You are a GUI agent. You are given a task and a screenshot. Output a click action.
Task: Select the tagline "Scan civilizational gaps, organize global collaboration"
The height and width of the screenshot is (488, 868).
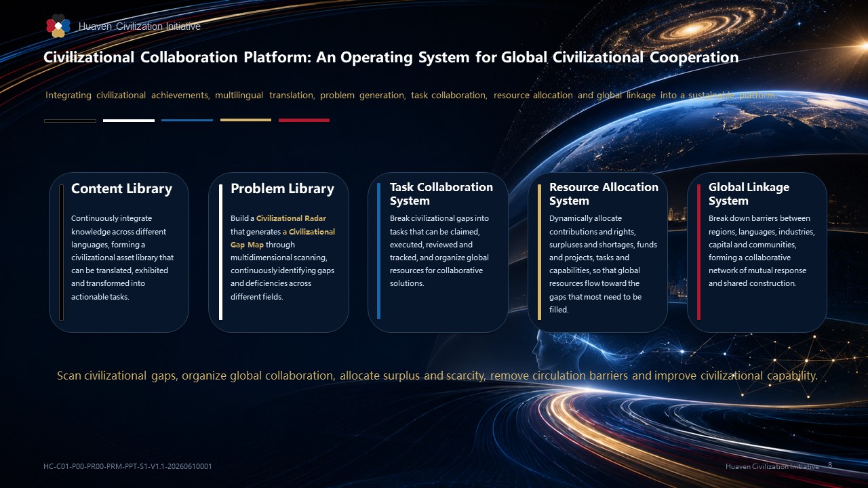tap(437, 375)
